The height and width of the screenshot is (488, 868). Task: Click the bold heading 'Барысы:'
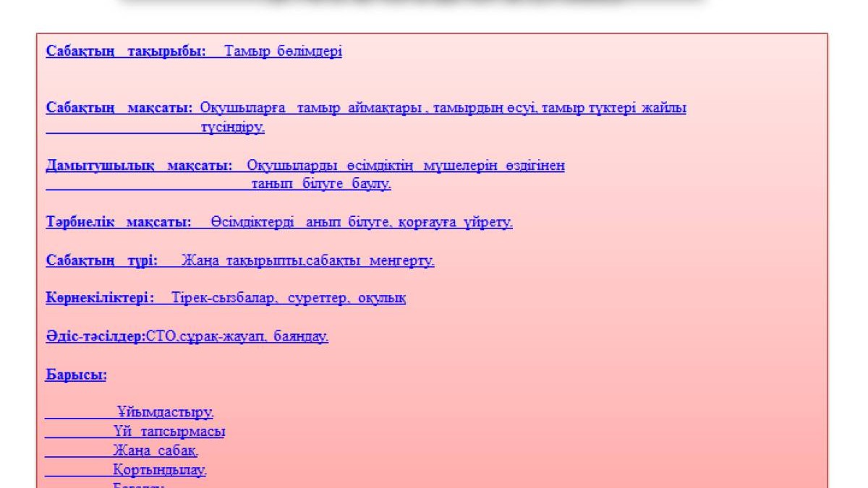(77, 375)
